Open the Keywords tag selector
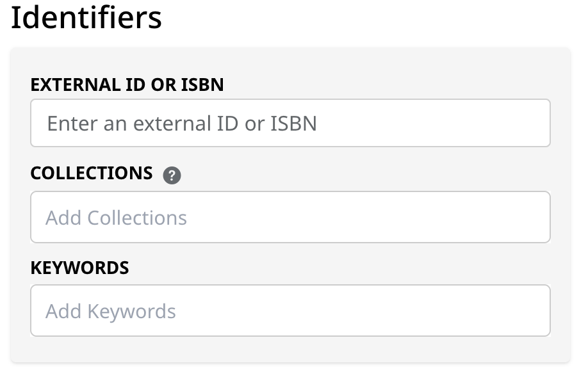The image size is (588, 379). coord(290,310)
